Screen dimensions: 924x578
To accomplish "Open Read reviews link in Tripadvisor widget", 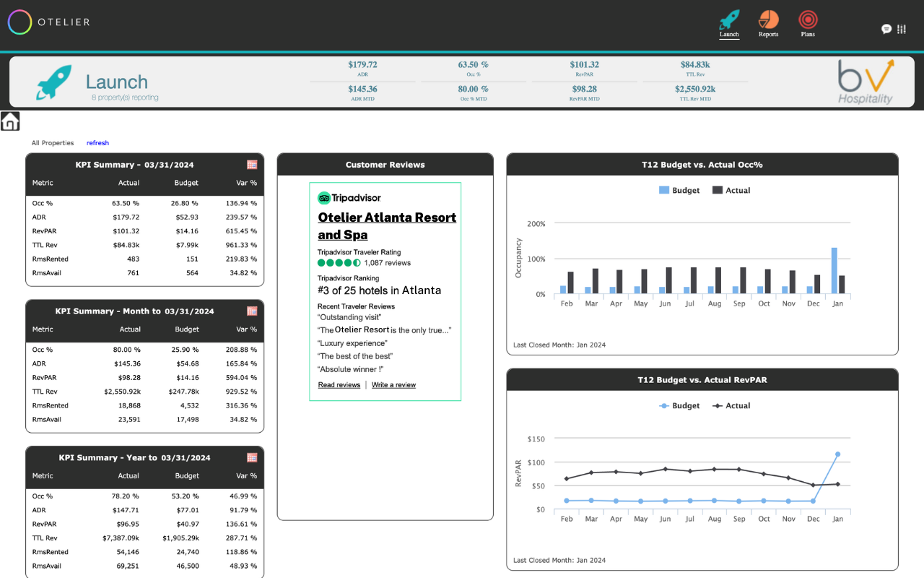I will coord(339,385).
